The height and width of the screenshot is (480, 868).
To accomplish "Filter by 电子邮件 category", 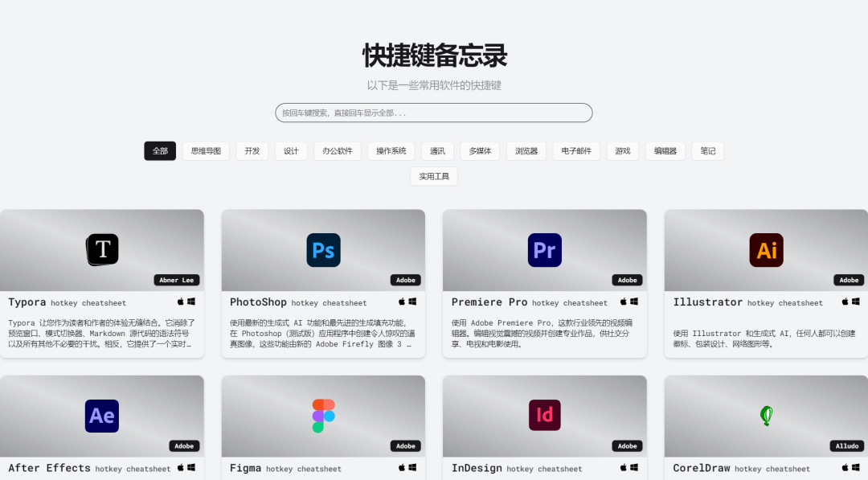I will 576,150.
